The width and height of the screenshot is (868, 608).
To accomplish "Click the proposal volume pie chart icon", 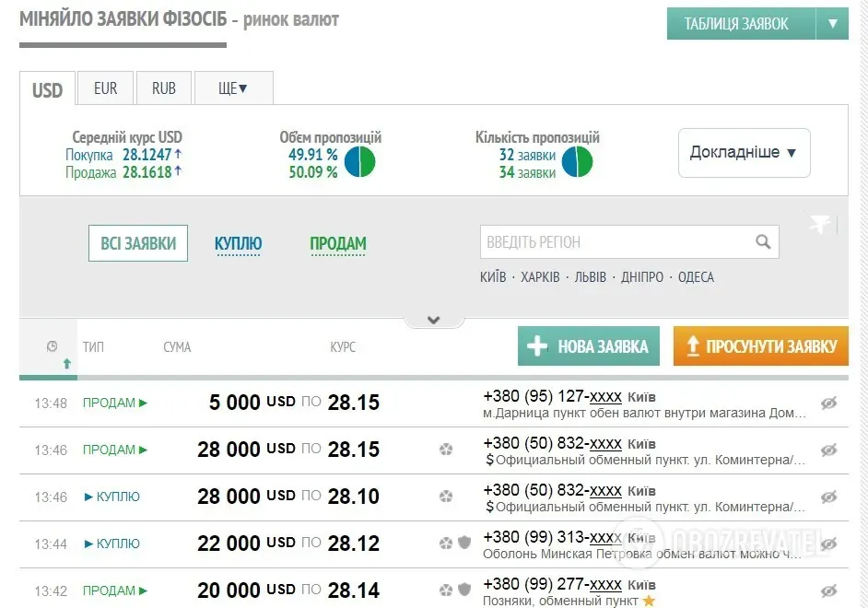I will (x=359, y=162).
